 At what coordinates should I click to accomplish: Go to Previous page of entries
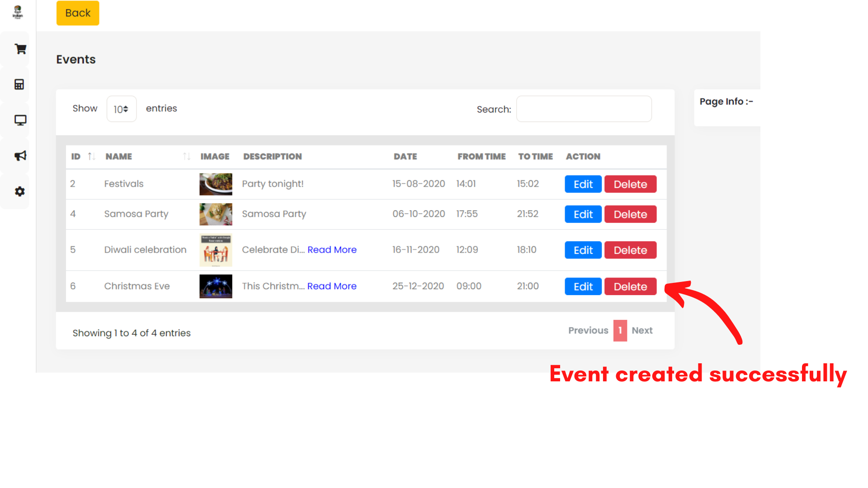[x=588, y=330]
